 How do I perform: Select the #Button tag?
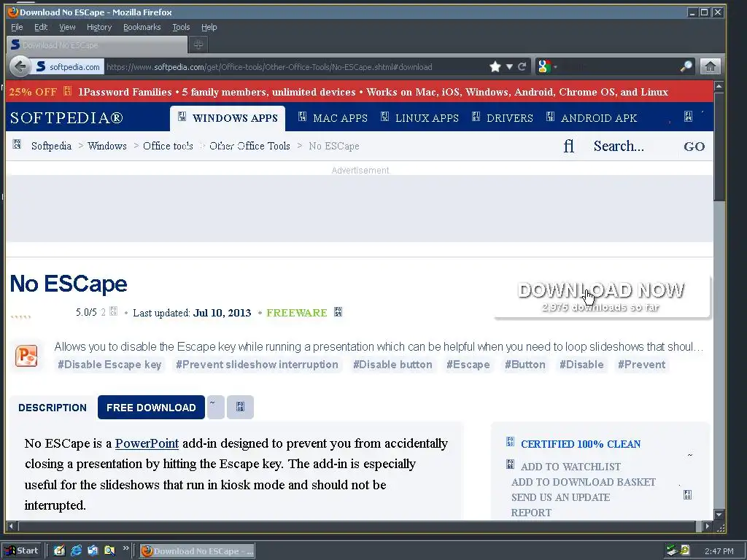pyautogui.click(x=525, y=365)
